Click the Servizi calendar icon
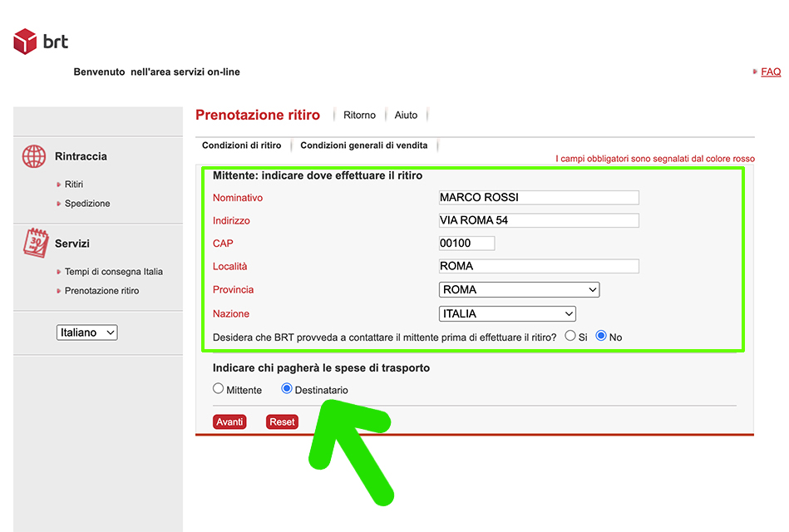Viewport: 789px width, 532px height. point(35,243)
